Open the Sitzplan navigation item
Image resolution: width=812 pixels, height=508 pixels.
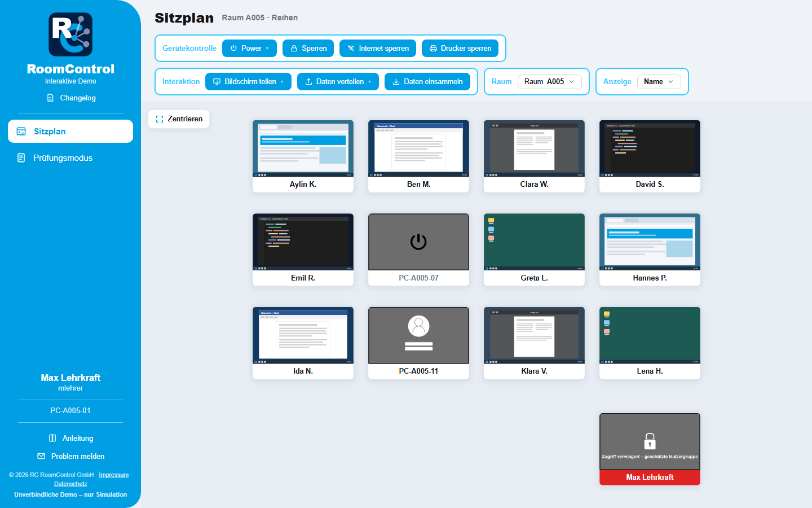(x=70, y=131)
